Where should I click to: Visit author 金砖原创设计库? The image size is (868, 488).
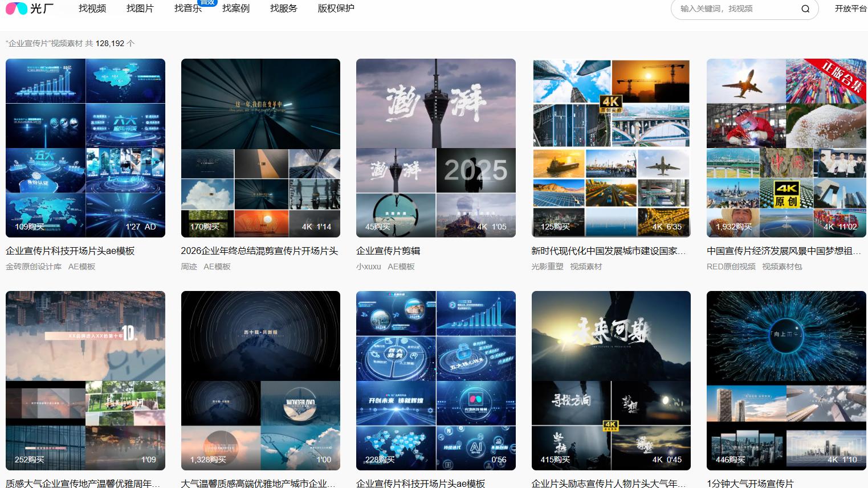click(34, 266)
